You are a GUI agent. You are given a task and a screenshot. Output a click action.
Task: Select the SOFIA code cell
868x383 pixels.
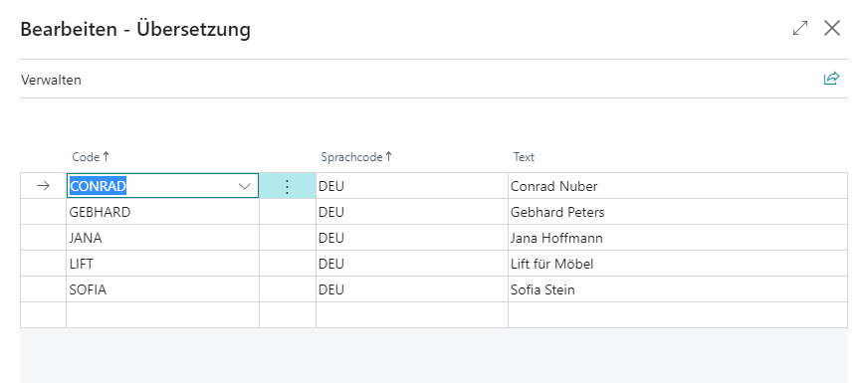click(x=163, y=289)
